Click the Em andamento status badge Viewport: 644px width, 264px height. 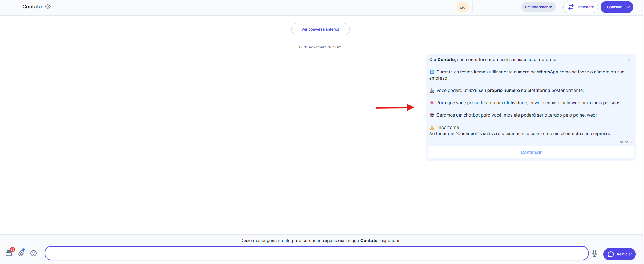click(538, 7)
